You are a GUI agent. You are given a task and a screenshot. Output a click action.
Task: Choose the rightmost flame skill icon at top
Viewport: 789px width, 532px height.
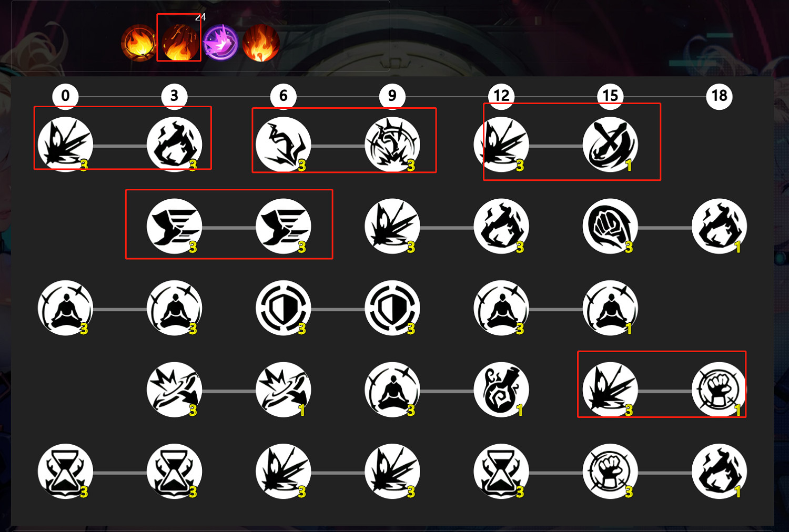pos(261,43)
